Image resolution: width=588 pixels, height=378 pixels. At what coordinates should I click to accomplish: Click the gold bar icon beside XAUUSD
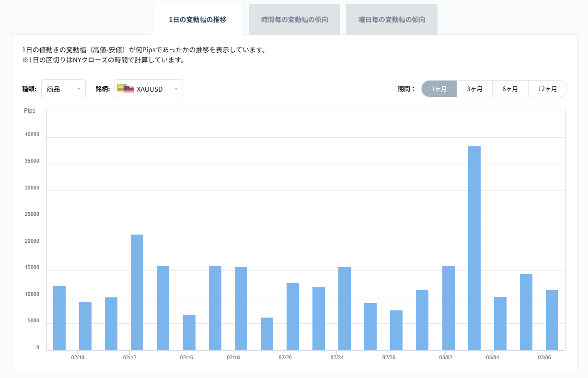click(x=121, y=88)
